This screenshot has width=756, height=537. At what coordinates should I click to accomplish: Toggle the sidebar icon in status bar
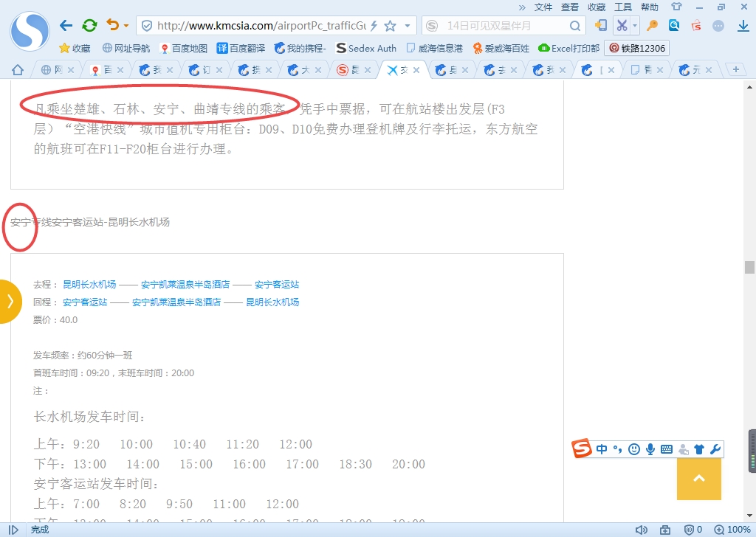click(x=13, y=530)
